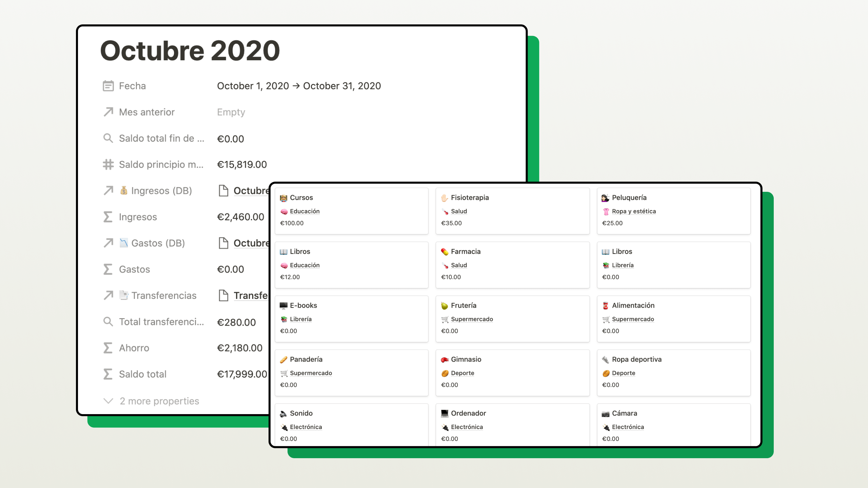868x488 pixels.
Task: Click the Ropa y estética category link
Action: [634, 211]
